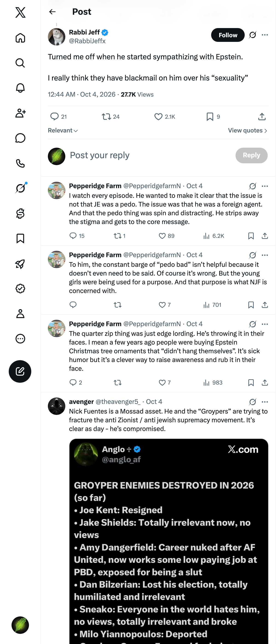This screenshot has width=276, height=644.
Task: Open the embedded Anglo post image
Action: [169, 541]
